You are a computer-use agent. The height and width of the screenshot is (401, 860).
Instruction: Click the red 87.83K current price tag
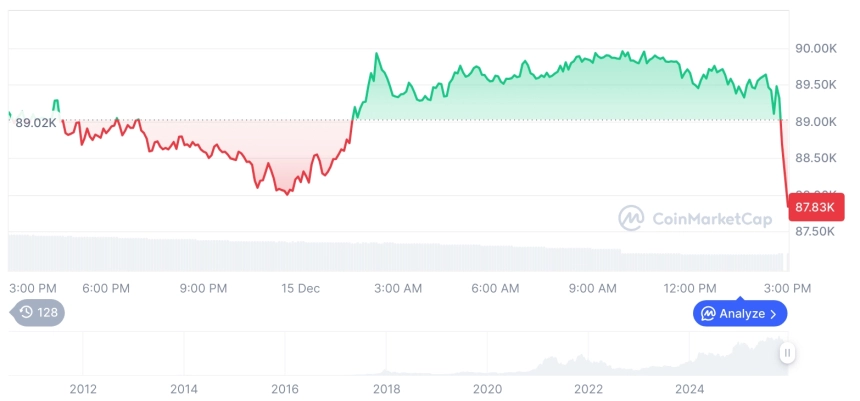[814, 207]
